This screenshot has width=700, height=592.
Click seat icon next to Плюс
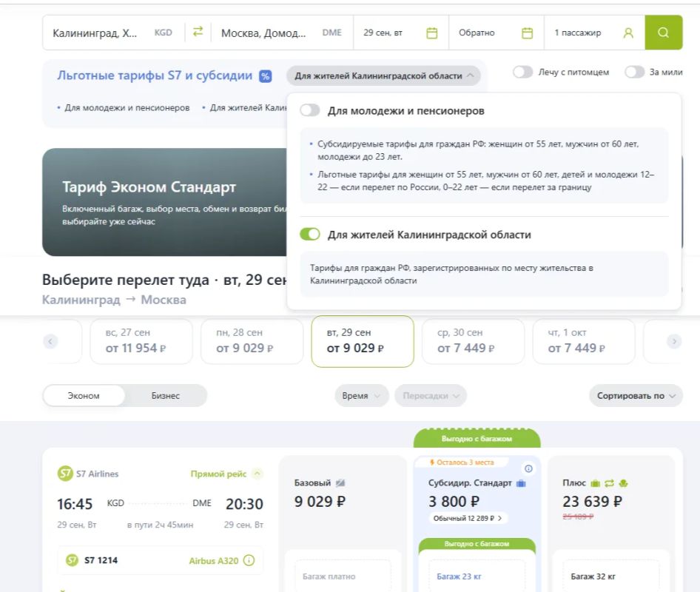tap(624, 483)
